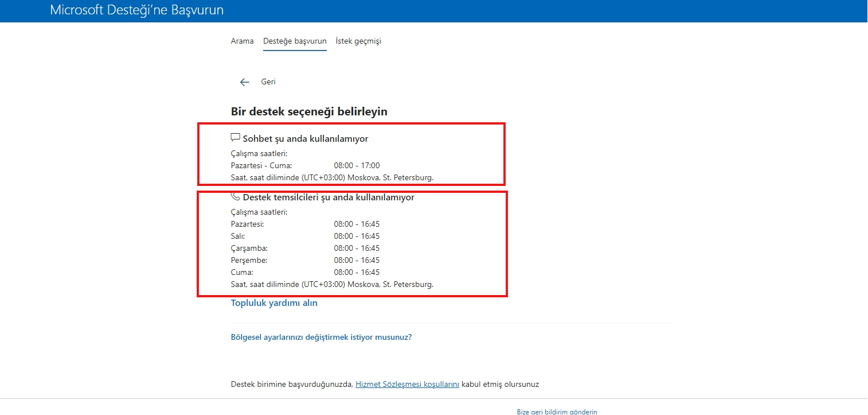868x415 pixels.
Task: Click the heading Bir destek seçeneği belirleyin
Action: [309, 111]
